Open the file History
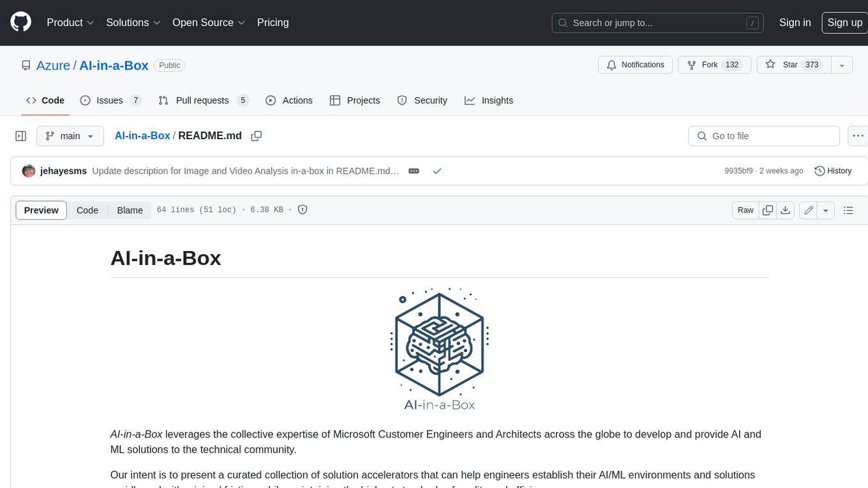 834,171
